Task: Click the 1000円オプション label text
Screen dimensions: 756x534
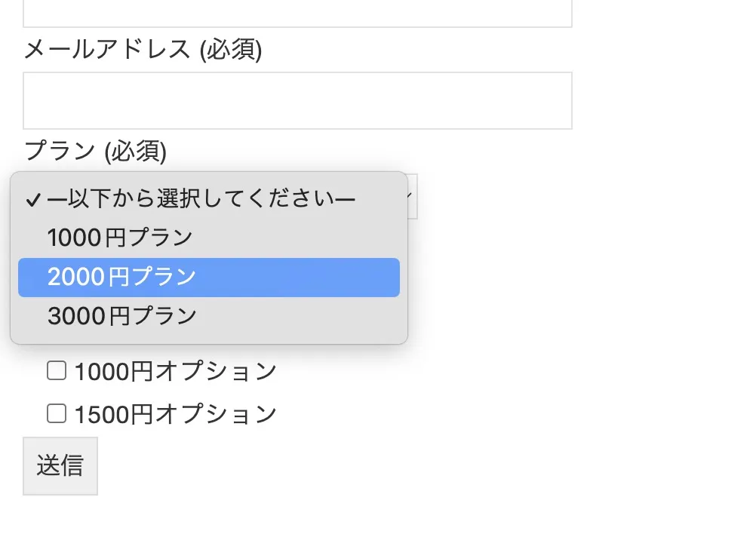Action: pos(174,370)
